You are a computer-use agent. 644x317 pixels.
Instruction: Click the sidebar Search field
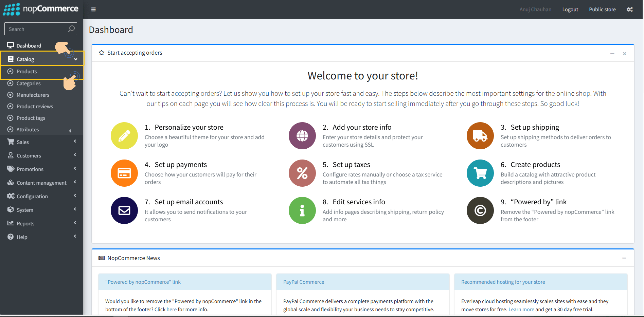(37, 29)
